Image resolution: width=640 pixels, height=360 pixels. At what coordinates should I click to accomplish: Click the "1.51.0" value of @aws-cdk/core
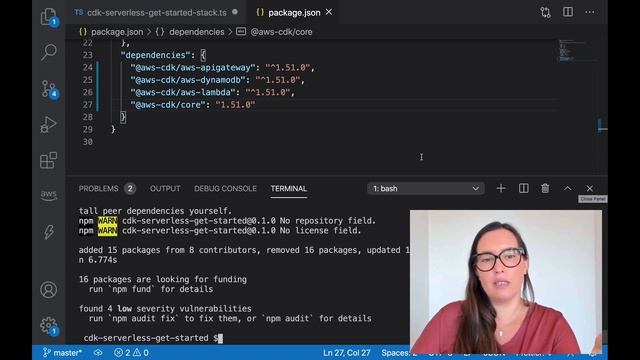pyautogui.click(x=236, y=105)
